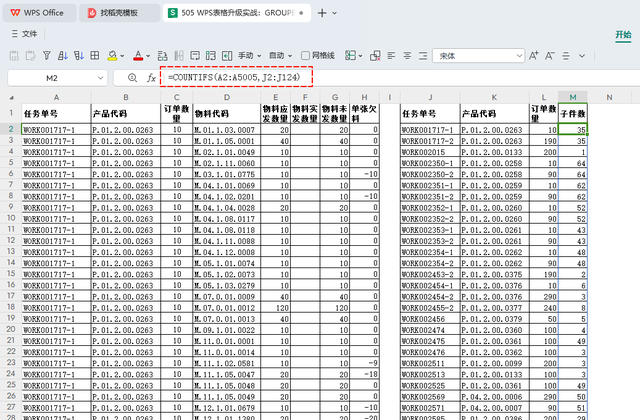
Task: Switch to the 开始 ribbon tab
Action: pos(623,35)
